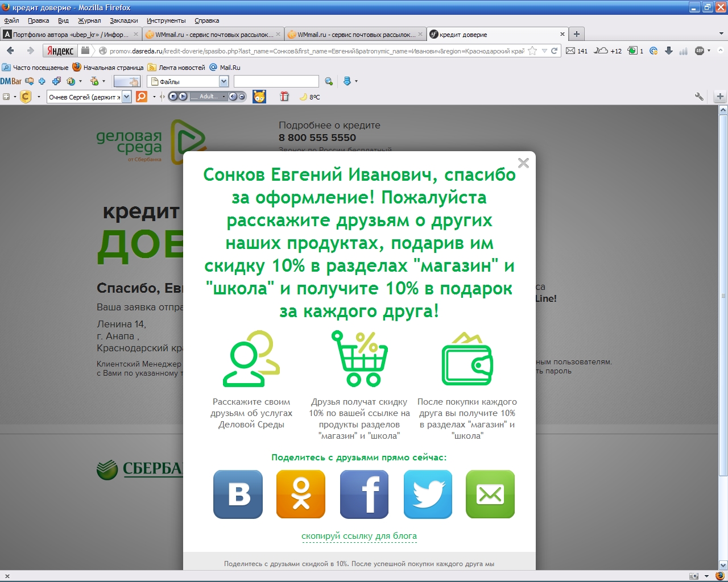
Task: Open the Mail.Ru bookmark
Action: [225, 67]
